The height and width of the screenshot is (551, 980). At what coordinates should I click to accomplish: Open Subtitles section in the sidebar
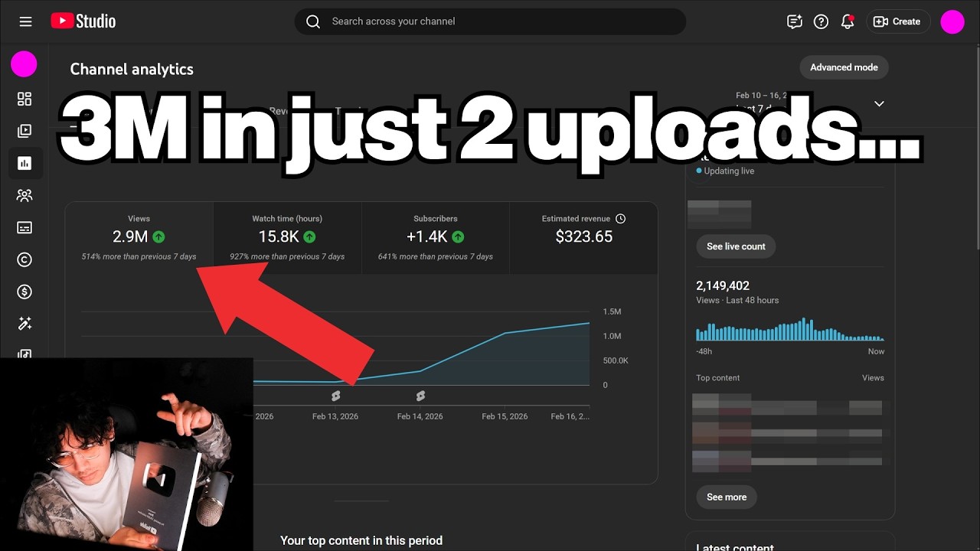24,227
